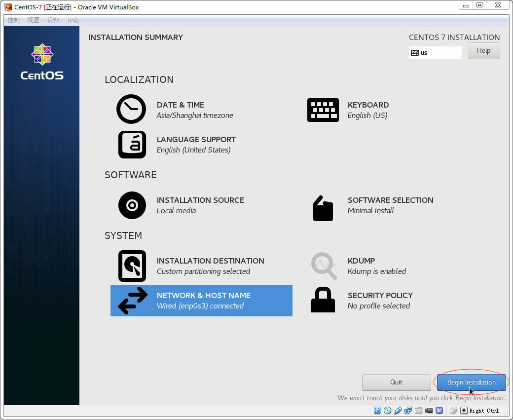
Task: Open the 控制 menu
Action: coord(14,20)
